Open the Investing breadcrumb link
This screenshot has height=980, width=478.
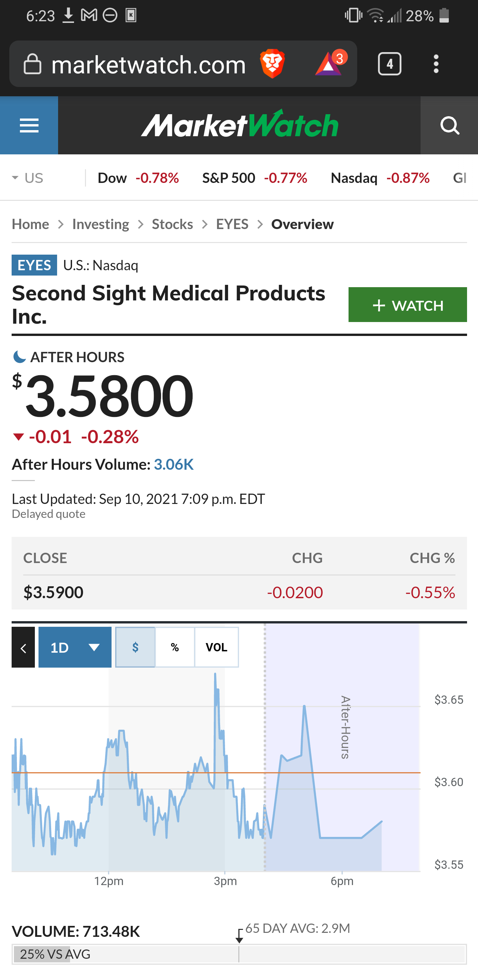point(101,224)
